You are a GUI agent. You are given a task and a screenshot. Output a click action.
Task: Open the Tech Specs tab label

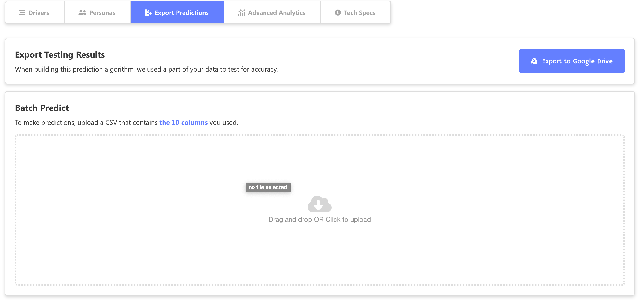(x=359, y=13)
